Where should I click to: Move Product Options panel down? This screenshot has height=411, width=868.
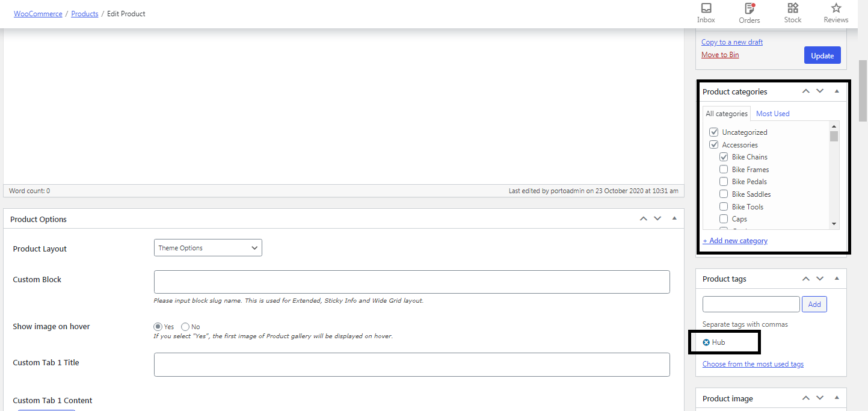coord(657,219)
